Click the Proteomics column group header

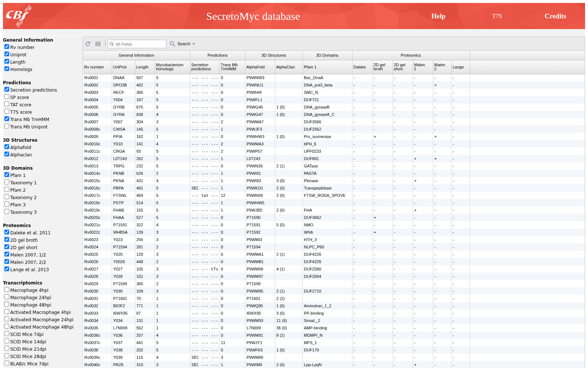coord(411,55)
